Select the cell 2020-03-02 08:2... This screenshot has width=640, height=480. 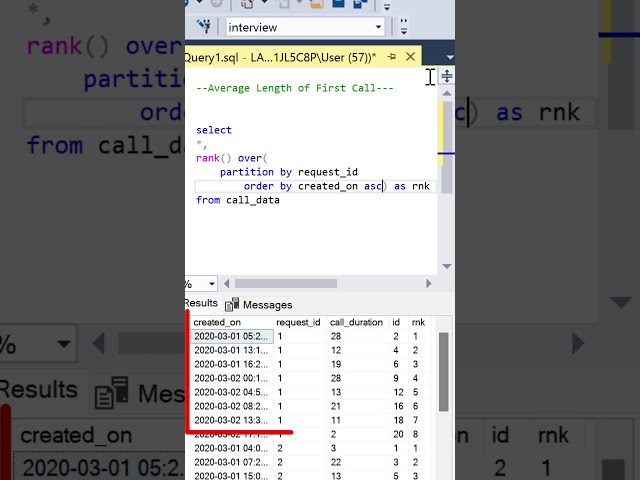(x=232, y=406)
